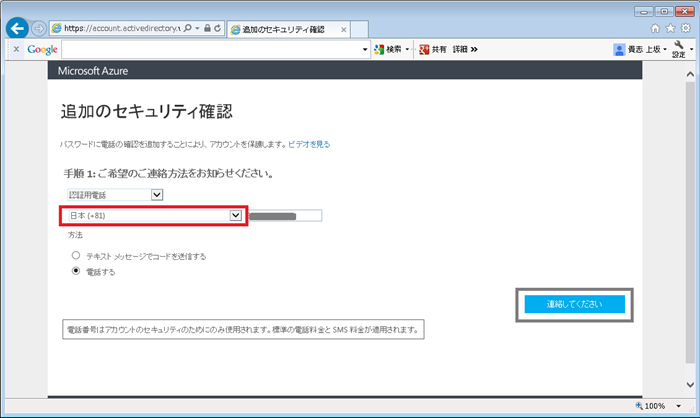Click the browser forward arrow button
The width and height of the screenshot is (700, 418).
39,29
